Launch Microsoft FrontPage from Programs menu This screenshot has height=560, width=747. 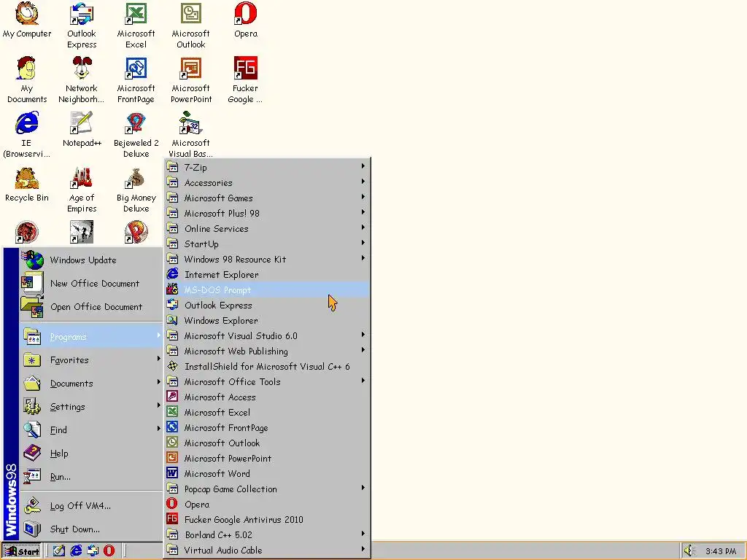click(267, 427)
